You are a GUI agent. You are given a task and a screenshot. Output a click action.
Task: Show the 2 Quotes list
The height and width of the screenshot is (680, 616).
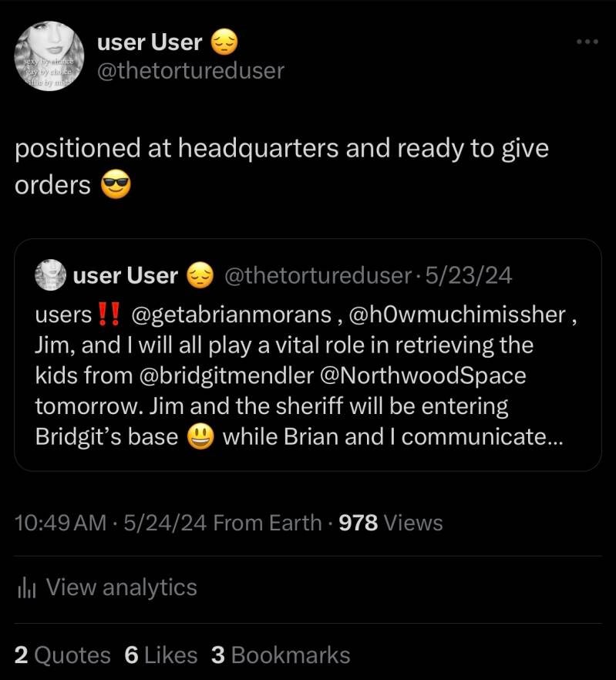pyautogui.click(x=62, y=655)
